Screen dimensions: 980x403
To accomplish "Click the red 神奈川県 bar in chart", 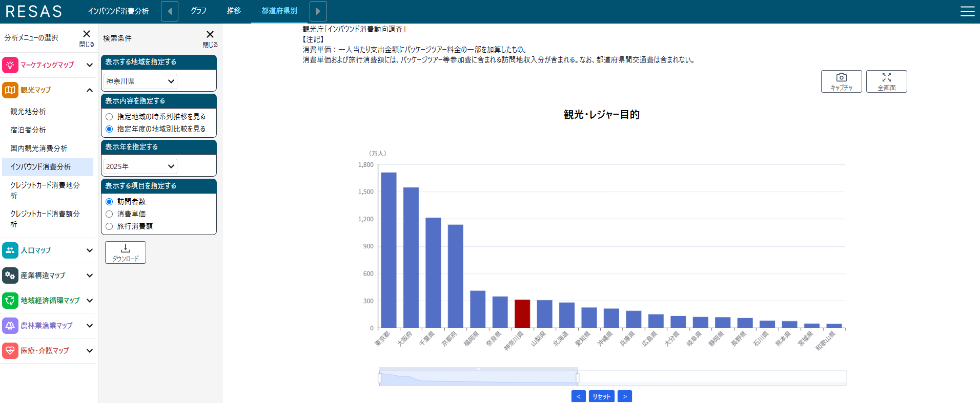I will (522, 314).
